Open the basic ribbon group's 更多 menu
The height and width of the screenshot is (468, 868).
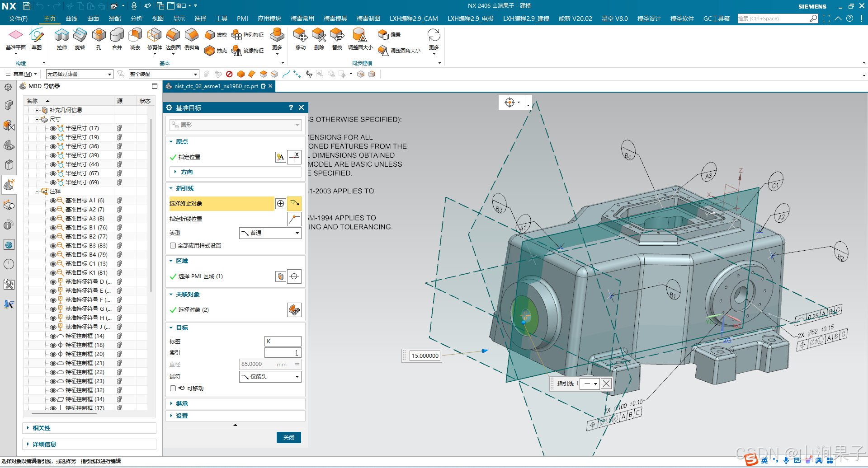277,42
